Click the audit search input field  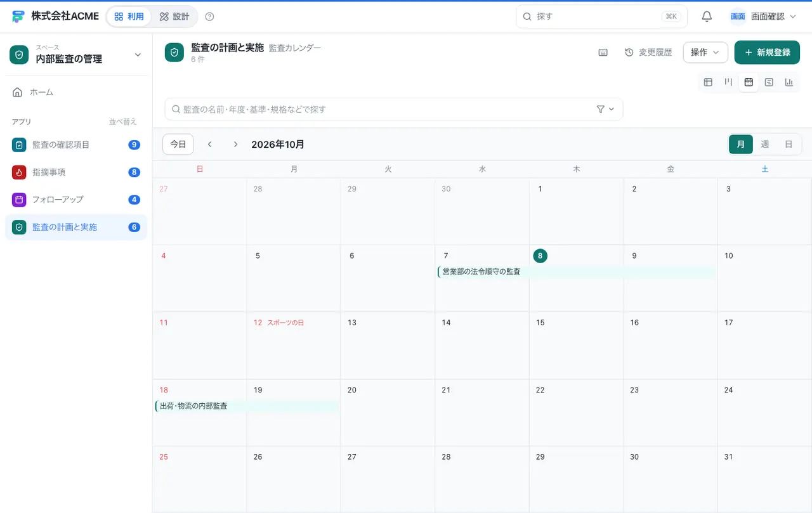click(393, 109)
